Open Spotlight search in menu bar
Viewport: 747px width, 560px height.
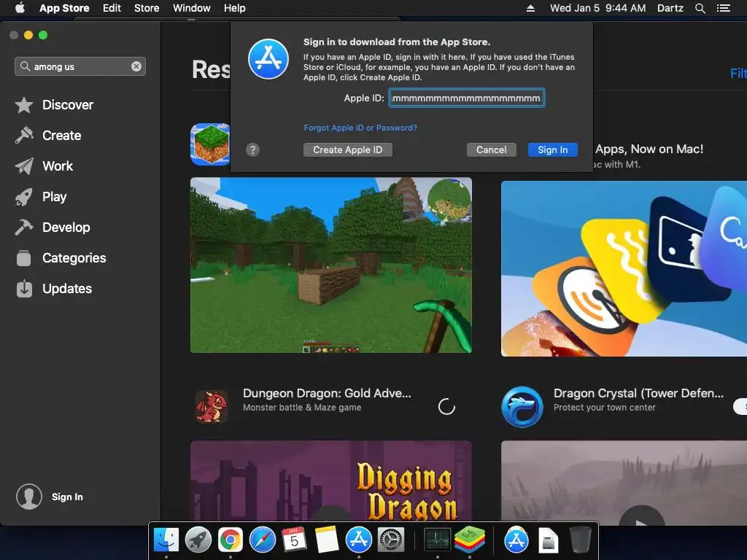pyautogui.click(x=700, y=8)
